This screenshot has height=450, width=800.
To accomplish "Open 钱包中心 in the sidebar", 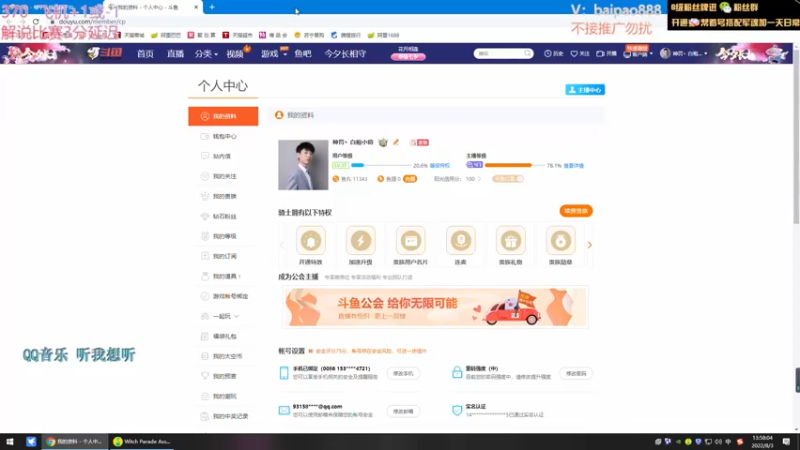I will 223,136.
